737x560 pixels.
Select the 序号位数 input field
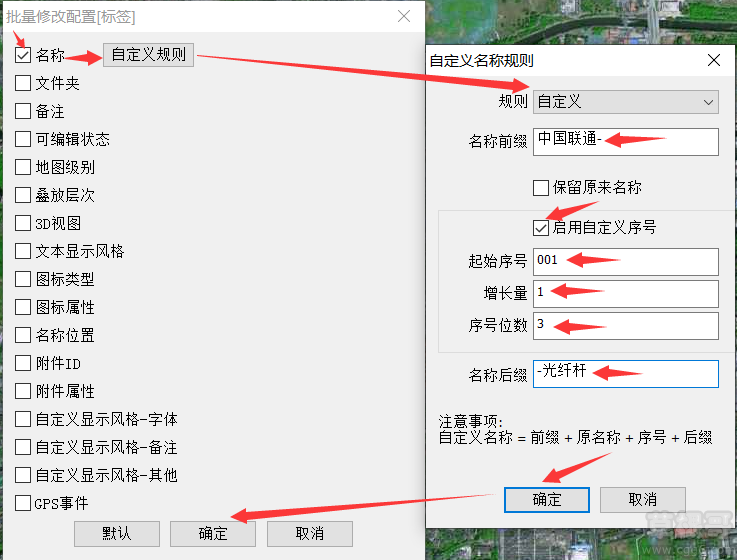[x=626, y=326]
